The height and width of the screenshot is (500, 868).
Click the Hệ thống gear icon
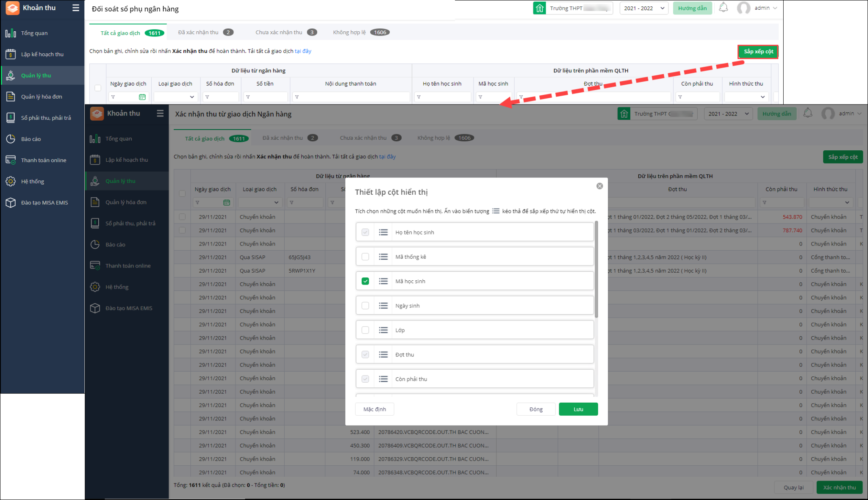click(11, 181)
